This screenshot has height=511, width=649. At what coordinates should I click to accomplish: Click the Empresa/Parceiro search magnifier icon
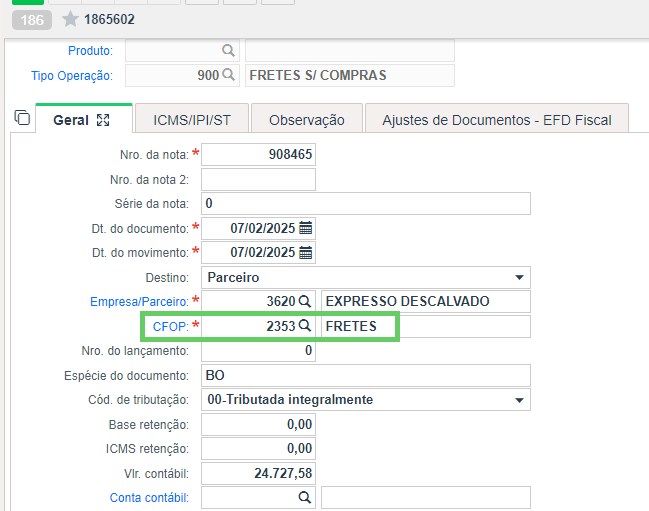click(x=305, y=301)
